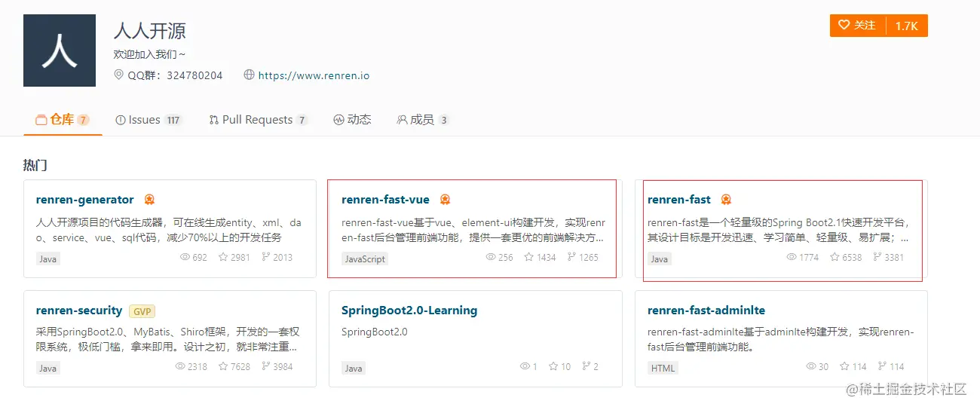Click the recommended badge icon next to renren-fast-vue

pyautogui.click(x=445, y=200)
